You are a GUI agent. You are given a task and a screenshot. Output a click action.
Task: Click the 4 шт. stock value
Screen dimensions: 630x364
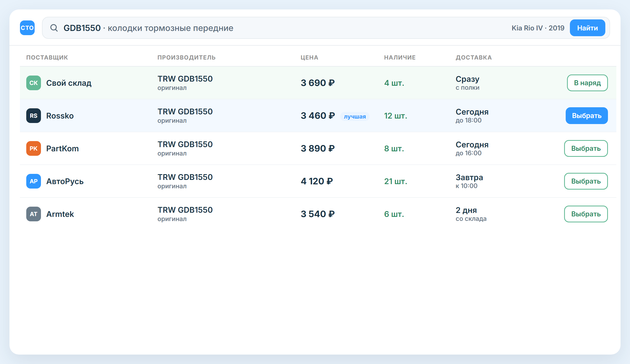[394, 83]
